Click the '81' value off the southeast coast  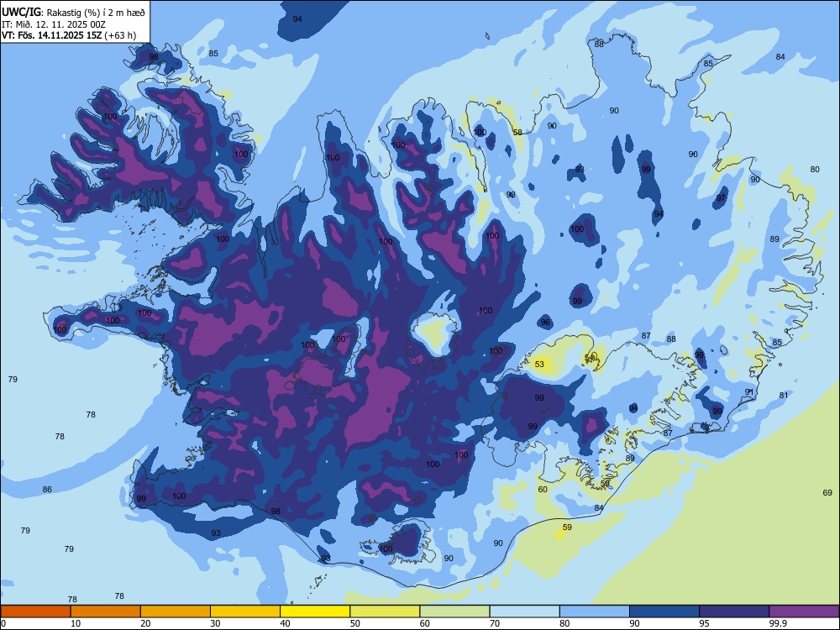pyautogui.click(x=784, y=396)
